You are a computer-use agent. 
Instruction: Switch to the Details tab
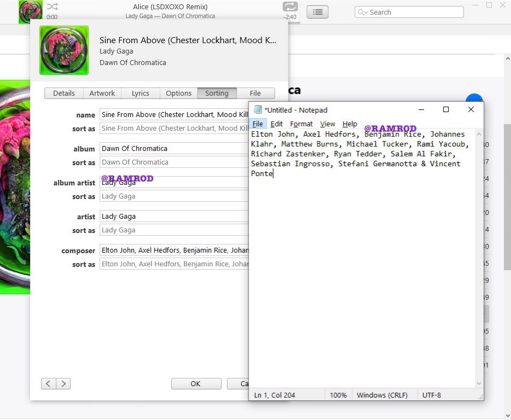click(64, 93)
